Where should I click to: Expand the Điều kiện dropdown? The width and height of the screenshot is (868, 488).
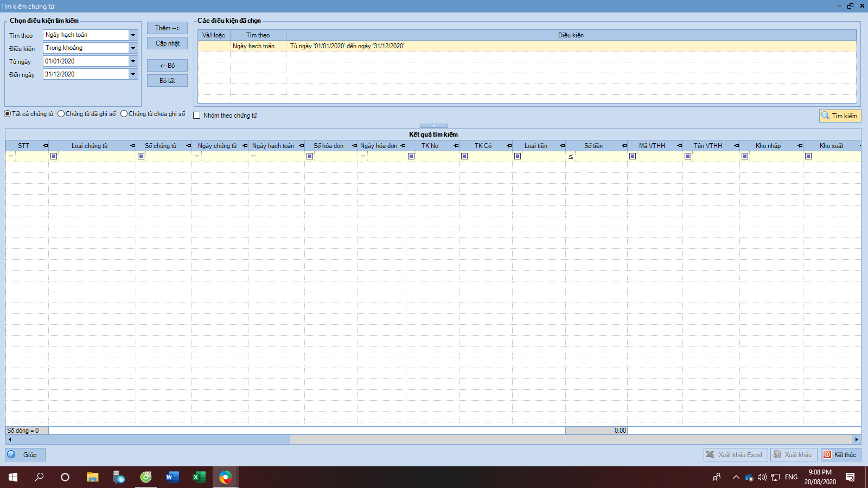(x=133, y=48)
